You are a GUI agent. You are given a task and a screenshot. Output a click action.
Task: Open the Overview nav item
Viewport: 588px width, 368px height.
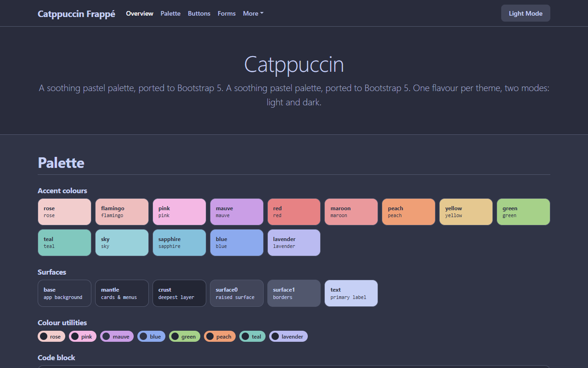(x=140, y=13)
